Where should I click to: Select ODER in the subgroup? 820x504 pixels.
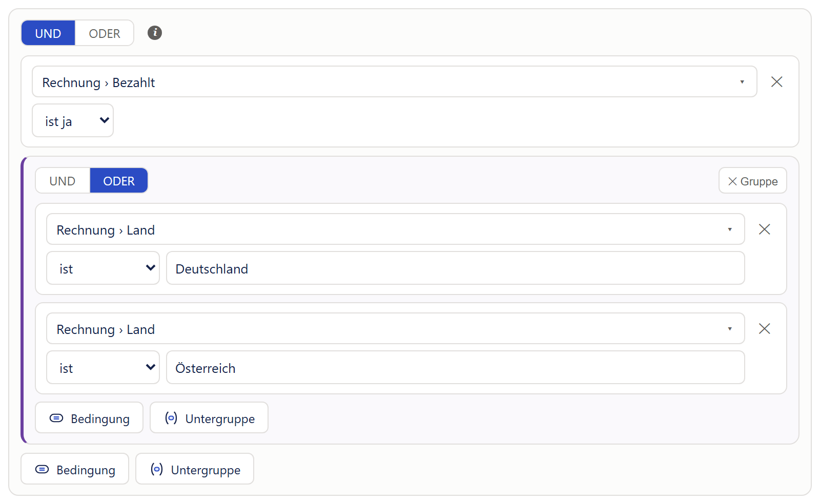[x=119, y=181]
